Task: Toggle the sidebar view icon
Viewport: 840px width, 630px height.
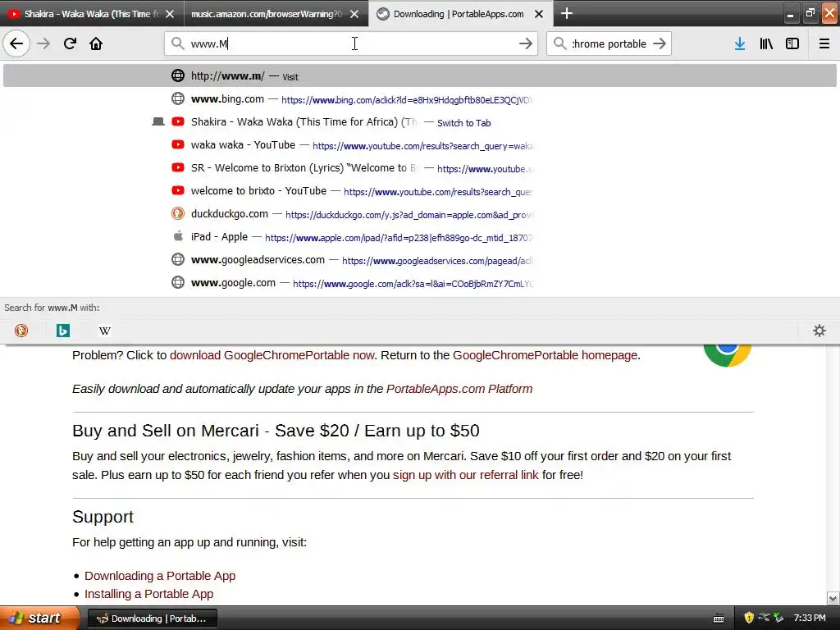Action: pos(792,43)
